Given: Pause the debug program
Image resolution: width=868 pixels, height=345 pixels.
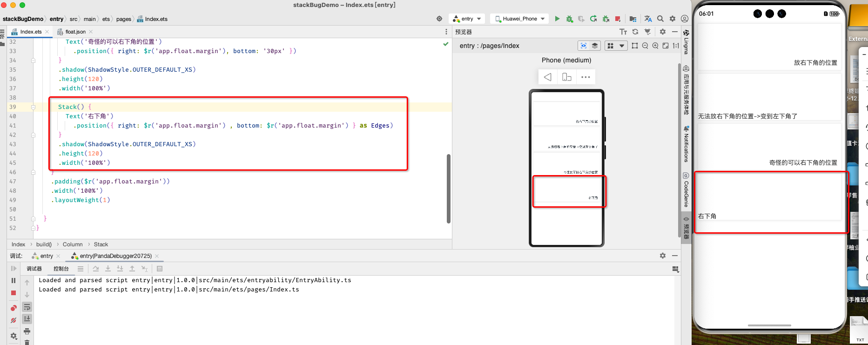Looking at the screenshot, I should [13, 281].
